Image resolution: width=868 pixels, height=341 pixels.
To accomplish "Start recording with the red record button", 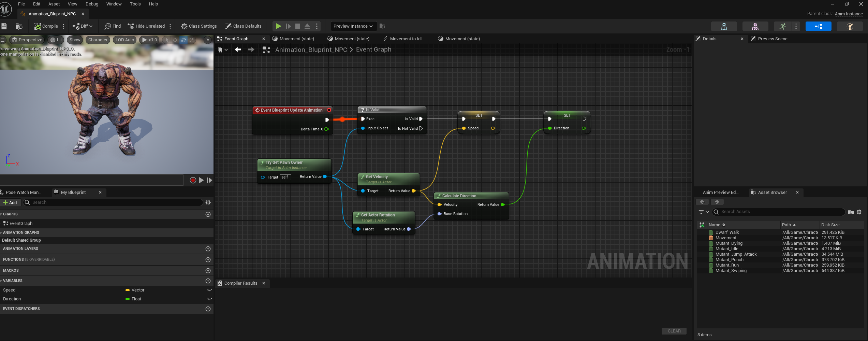I will click(193, 180).
